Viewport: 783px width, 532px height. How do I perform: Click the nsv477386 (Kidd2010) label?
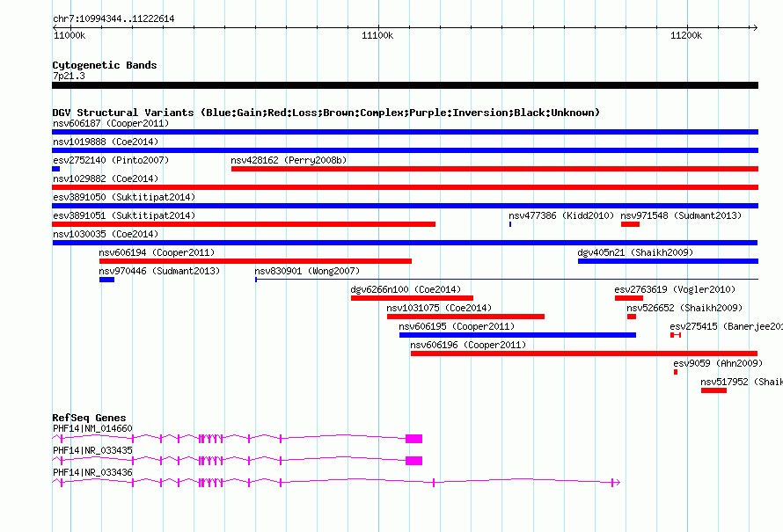coord(561,215)
